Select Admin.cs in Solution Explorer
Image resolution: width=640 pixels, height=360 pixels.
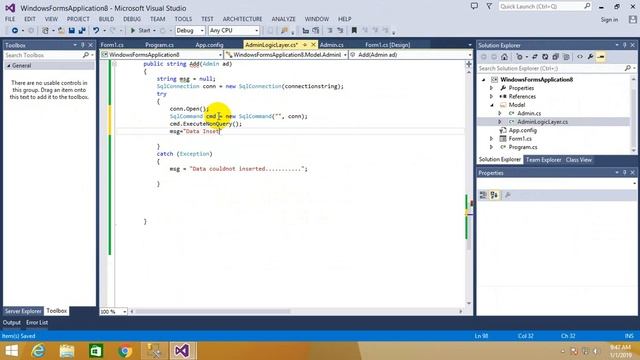529,113
